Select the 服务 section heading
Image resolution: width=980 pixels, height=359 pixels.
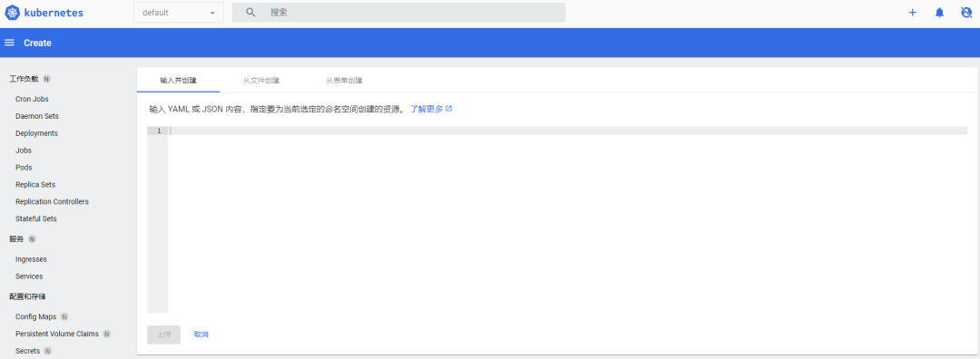(x=16, y=239)
